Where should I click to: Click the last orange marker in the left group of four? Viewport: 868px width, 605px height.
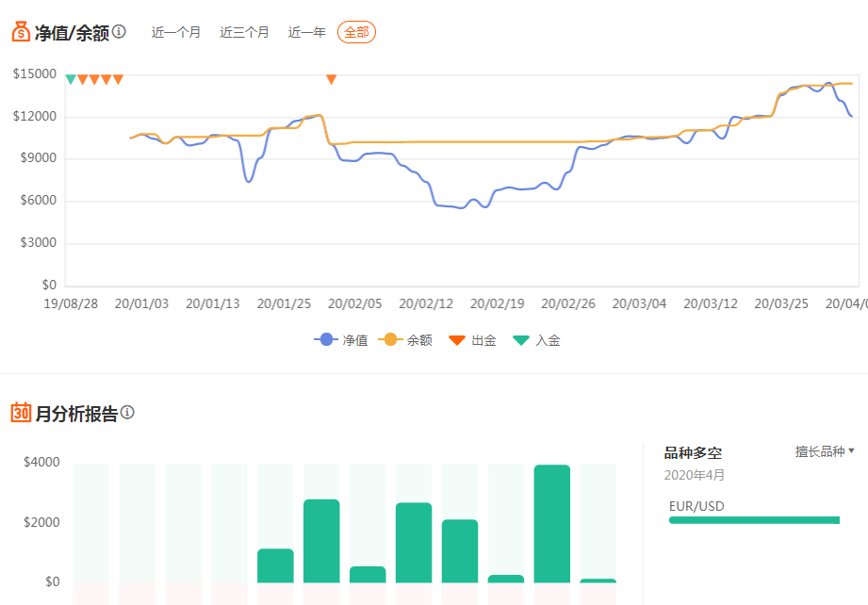[118, 80]
